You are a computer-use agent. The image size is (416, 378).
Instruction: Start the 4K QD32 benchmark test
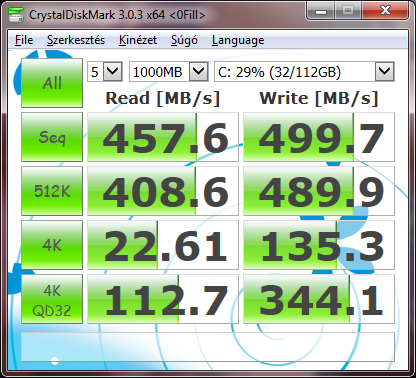pyautogui.click(x=52, y=299)
